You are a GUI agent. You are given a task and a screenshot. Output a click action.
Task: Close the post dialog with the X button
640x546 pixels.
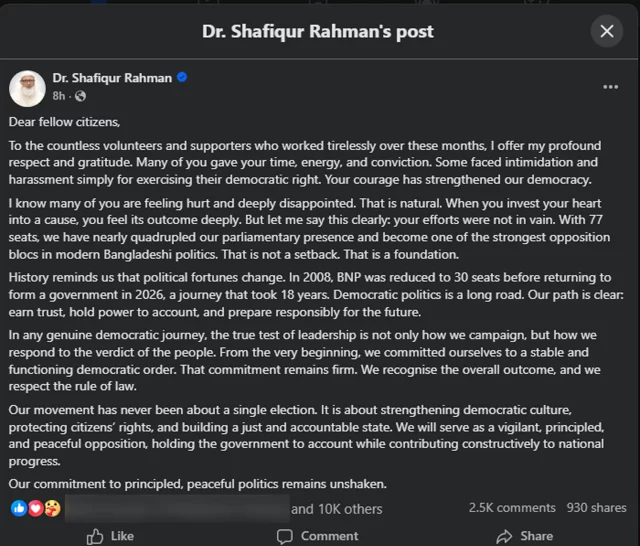607,31
